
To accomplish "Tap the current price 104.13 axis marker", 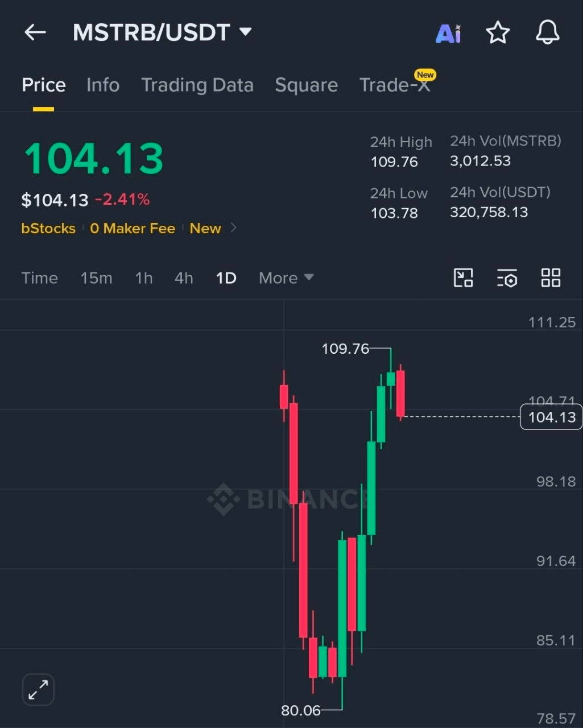I will click(x=551, y=417).
